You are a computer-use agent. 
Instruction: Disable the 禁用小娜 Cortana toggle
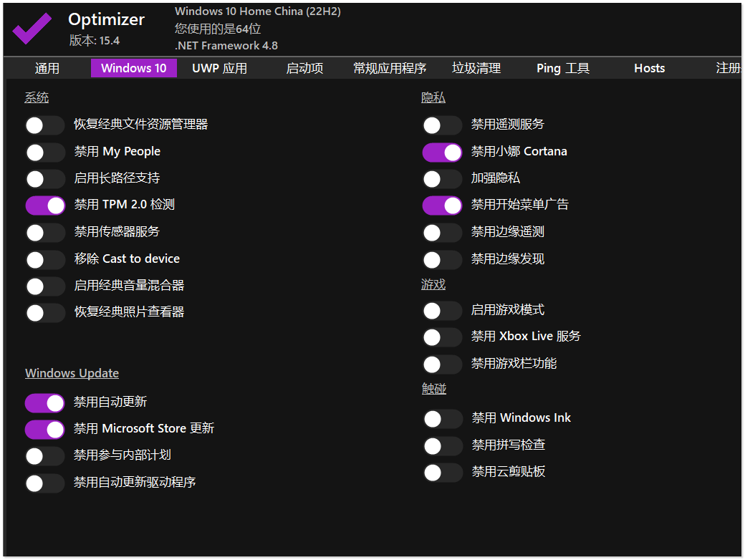442,152
